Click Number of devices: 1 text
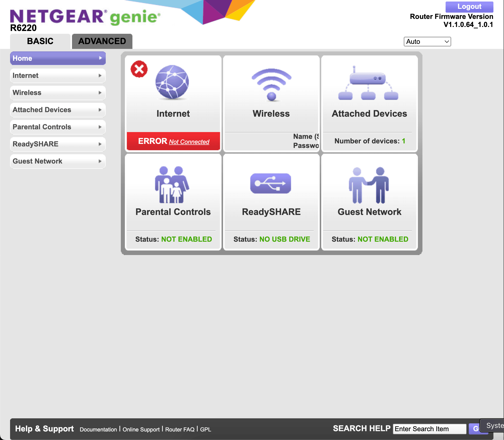The height and width of the screenshot is (440, 504). 370,141
